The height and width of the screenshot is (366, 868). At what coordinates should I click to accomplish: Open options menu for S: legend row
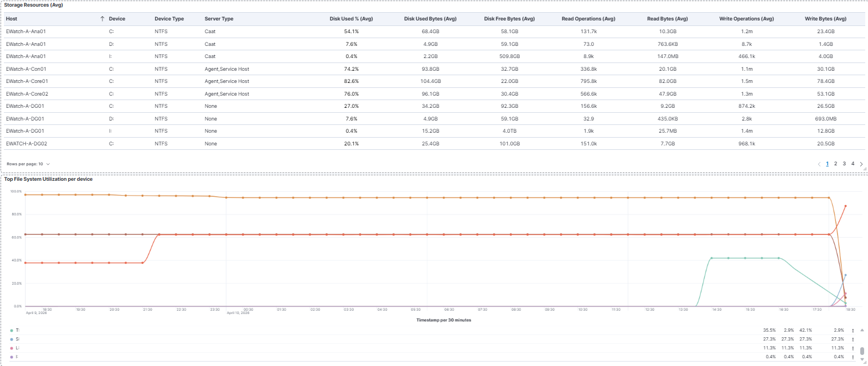853,339
